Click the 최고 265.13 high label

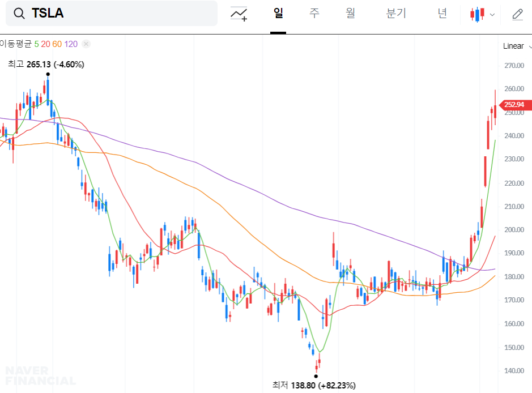coord(46,64)
